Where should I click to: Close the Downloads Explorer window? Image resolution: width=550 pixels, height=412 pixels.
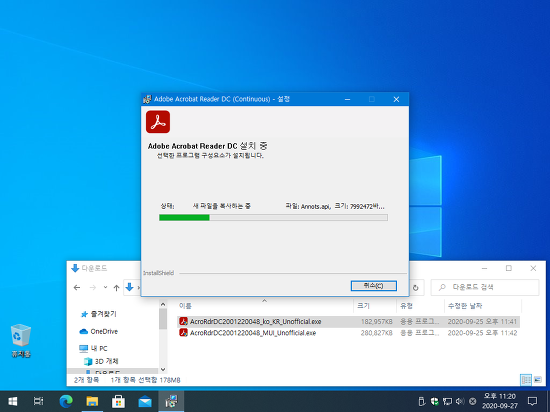click(533, 269)
